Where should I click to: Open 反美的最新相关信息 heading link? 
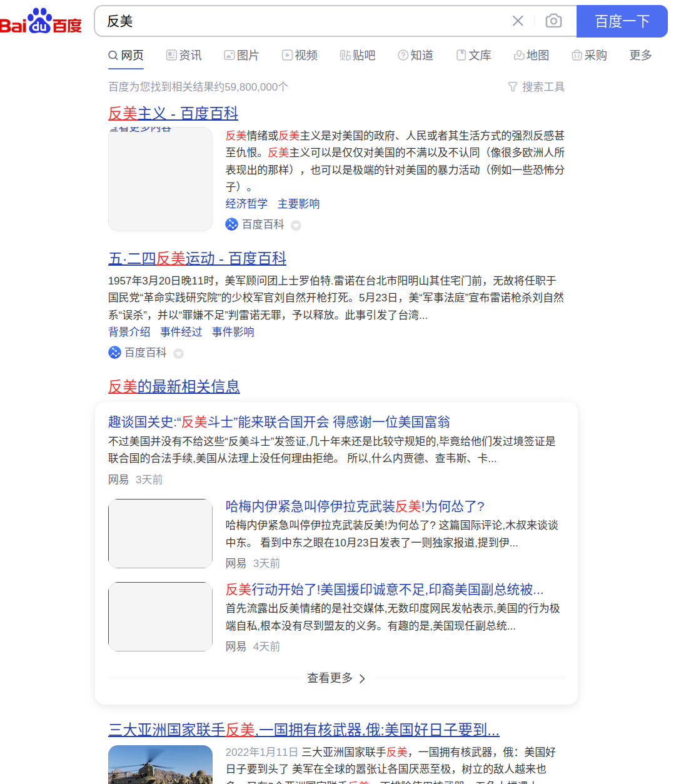click(174, 386)
